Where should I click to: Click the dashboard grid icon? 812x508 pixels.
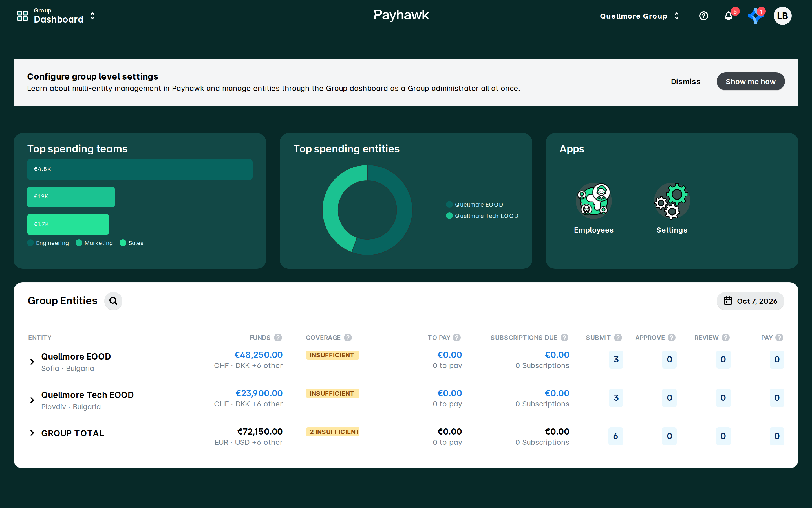[x=23, y=16]
